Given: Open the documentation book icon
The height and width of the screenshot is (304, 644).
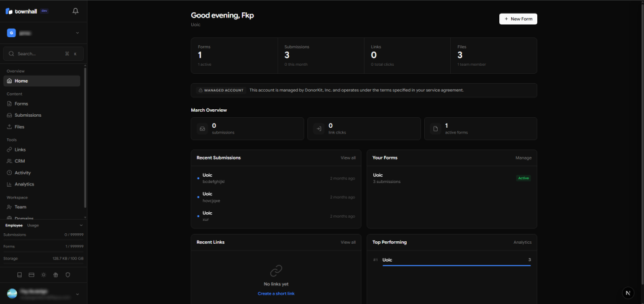Looking at the screenshot, I should 19,275.
